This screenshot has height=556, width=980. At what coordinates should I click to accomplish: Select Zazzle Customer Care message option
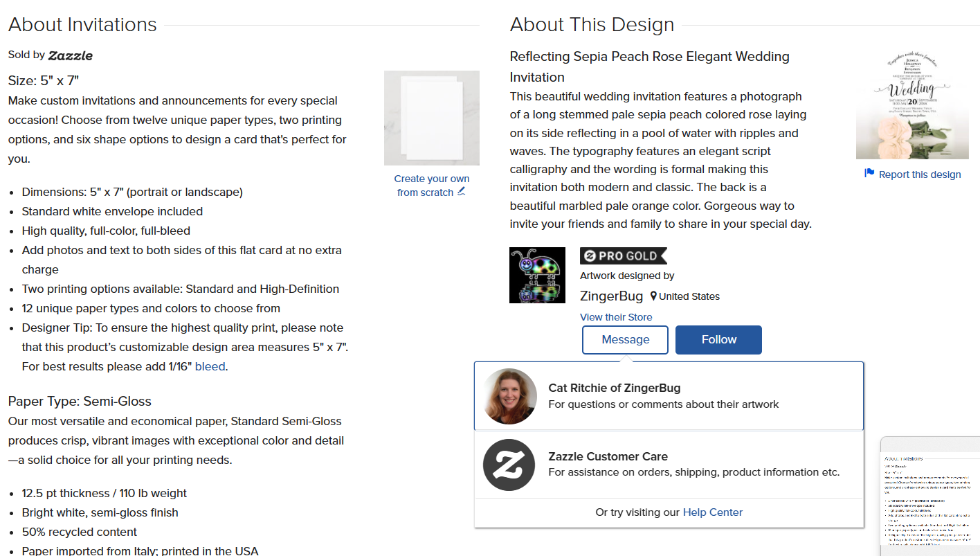(x=669, y=465)
